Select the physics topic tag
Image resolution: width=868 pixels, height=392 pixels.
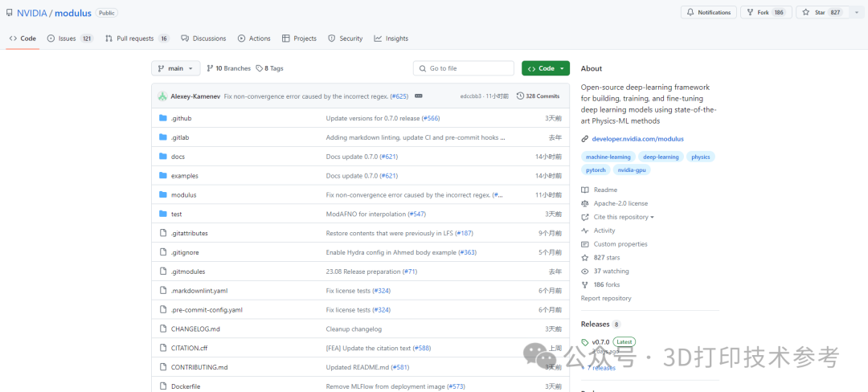(701, 157)
